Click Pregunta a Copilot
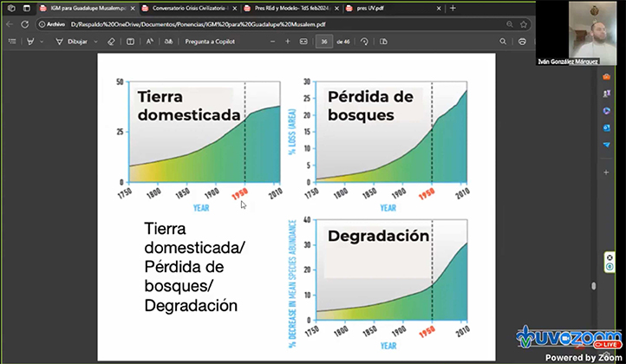This screenshot has height=364, width=626. coord(210,42)
